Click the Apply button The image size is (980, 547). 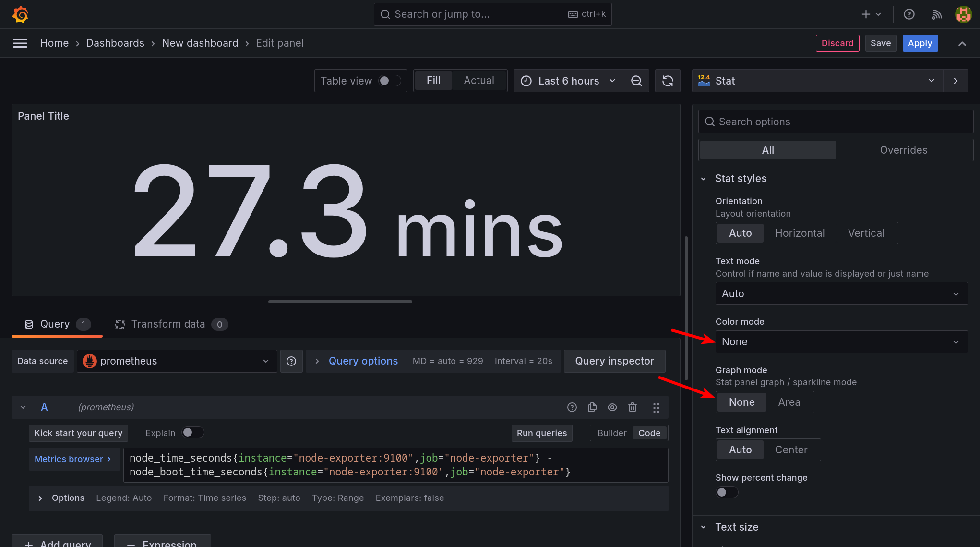point(920,43)
